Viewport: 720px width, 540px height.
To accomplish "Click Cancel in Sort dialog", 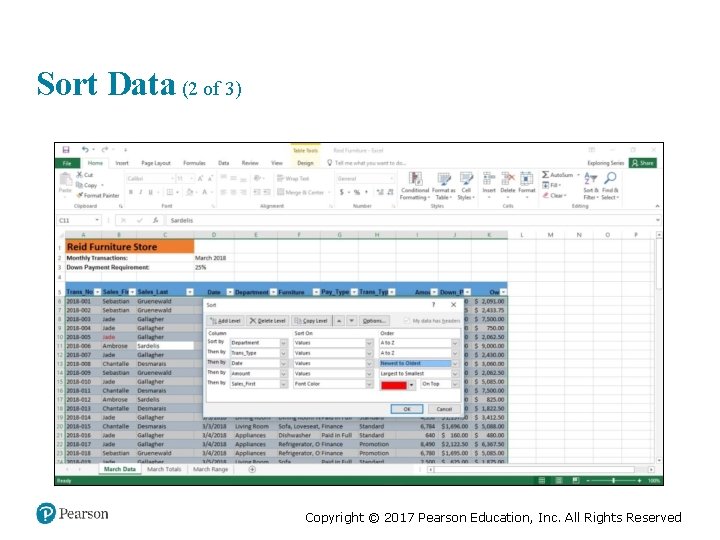I will [x=444, y=409].
